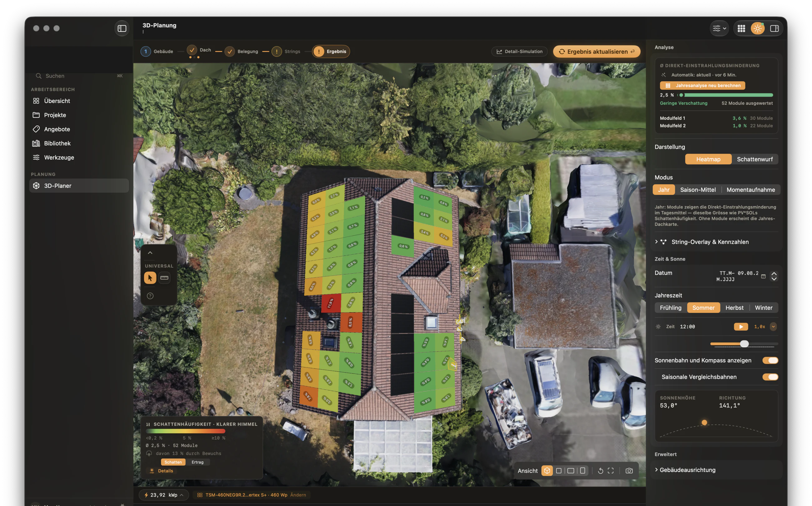812x506 pixels.
Task: Activate the sun shading analysis icon
Action: [757, 28]
